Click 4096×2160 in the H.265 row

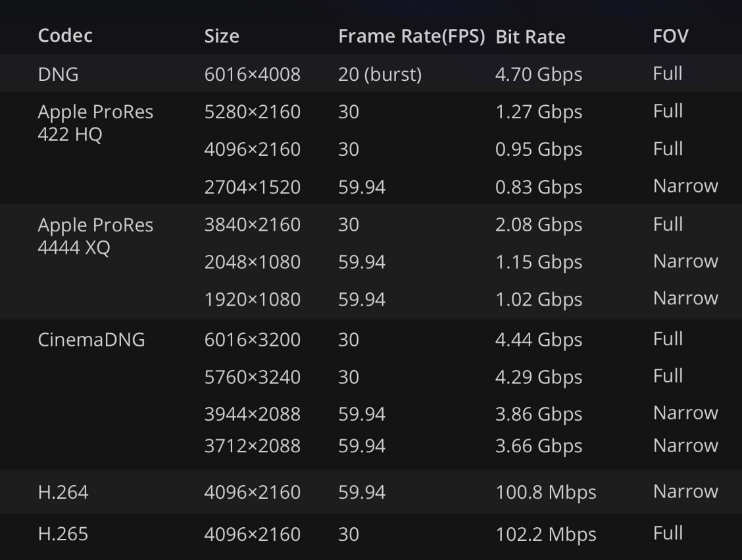[x=252, y=534]
